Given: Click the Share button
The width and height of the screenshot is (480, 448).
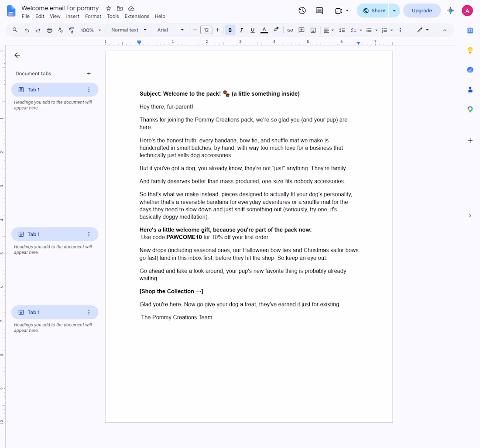Looking at the screenshot, I should tap(373, 11).
